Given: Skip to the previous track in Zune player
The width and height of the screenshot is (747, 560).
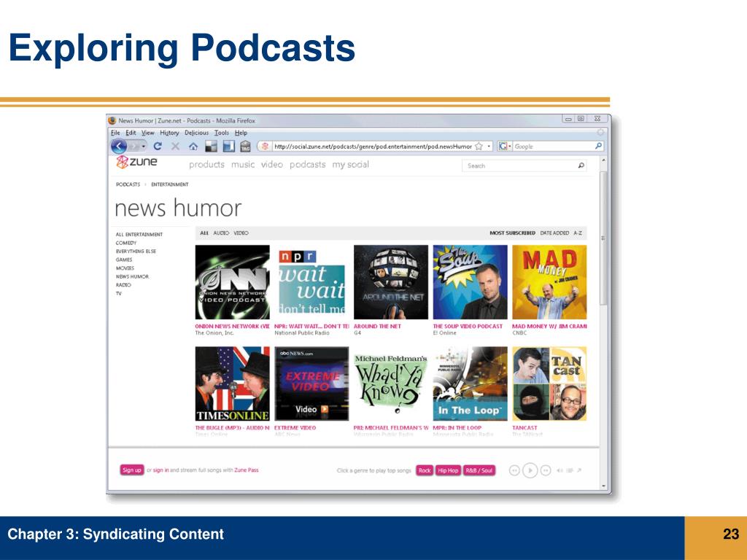Looking at the screenshot, I should 514,470.
